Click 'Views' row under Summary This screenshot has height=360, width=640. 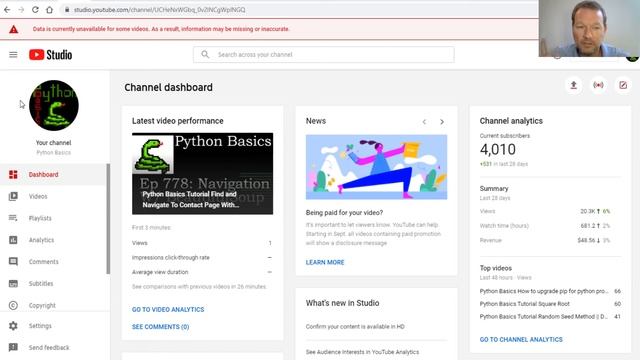[x=545, y=211]
